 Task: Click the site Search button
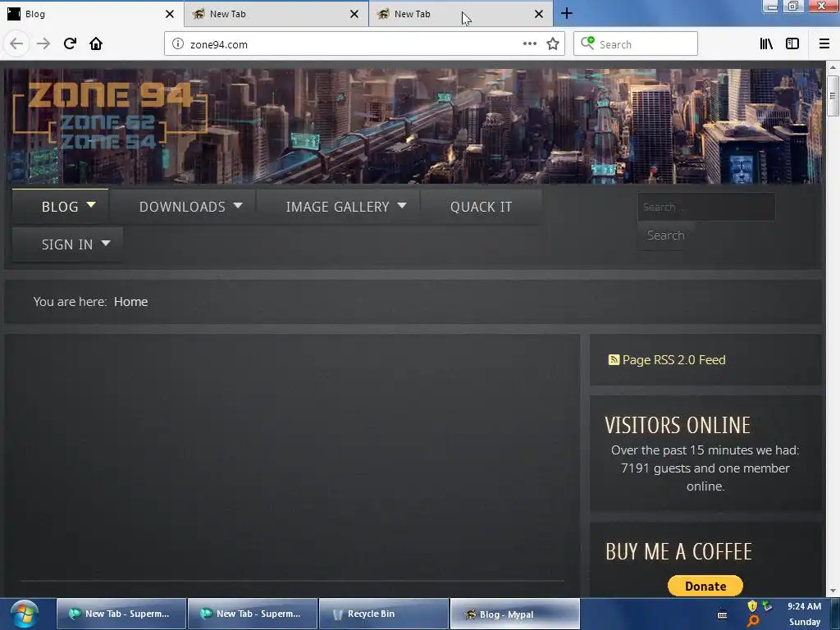[665, 235]
